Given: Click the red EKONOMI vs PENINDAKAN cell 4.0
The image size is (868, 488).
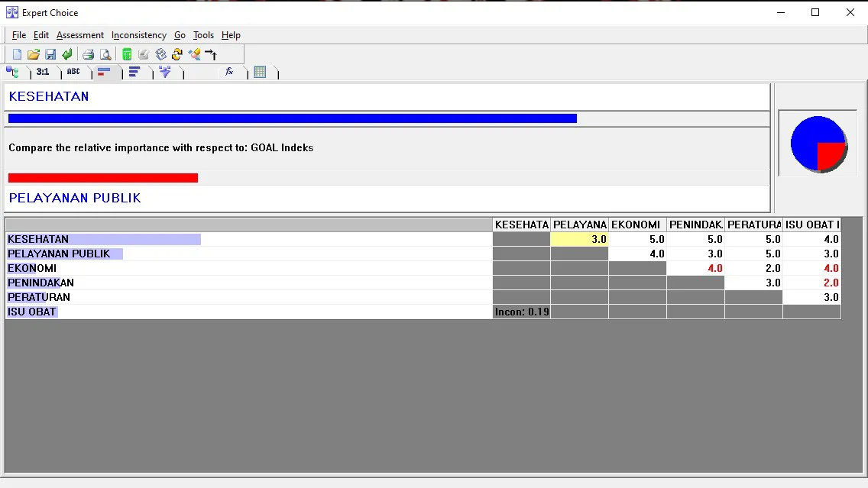Looking at the screenshot, I should (695, 268).
